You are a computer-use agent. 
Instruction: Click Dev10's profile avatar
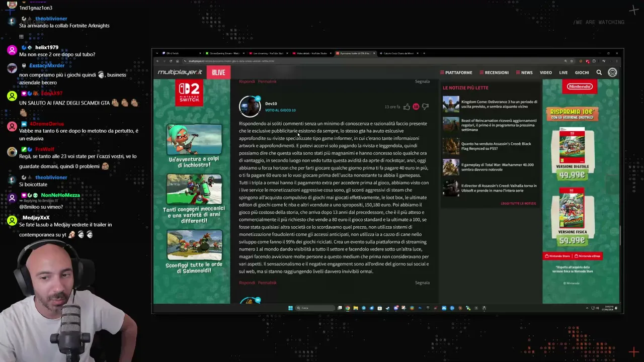click(250, 106)
